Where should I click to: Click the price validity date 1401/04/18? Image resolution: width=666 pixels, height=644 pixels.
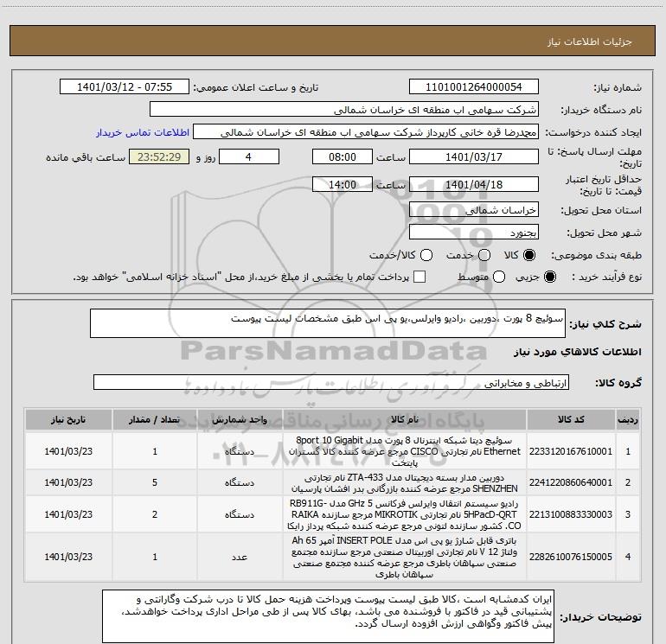[x=474, y=185]
